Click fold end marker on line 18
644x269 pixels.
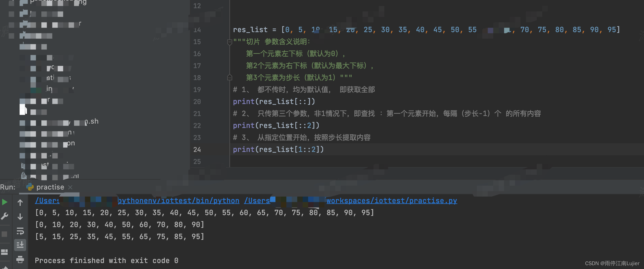click(229, 78)
